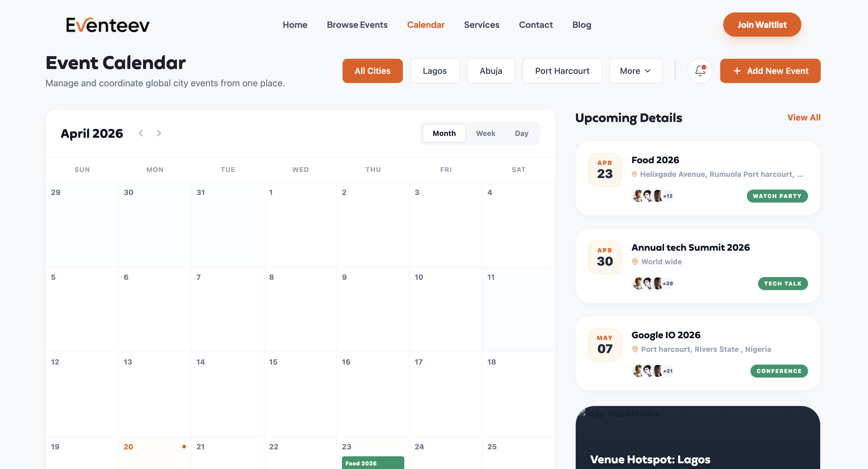Select the Month view toggle
Screen dimensions: 868x469
click(444, 134)
